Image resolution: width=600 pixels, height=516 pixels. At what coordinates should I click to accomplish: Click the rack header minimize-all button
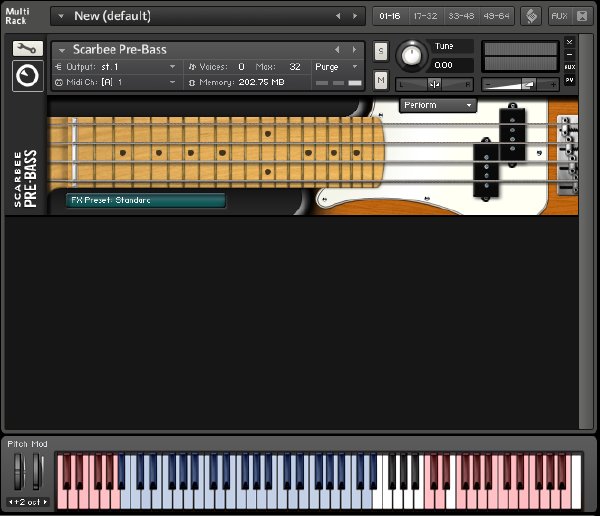tap(582, 16)
